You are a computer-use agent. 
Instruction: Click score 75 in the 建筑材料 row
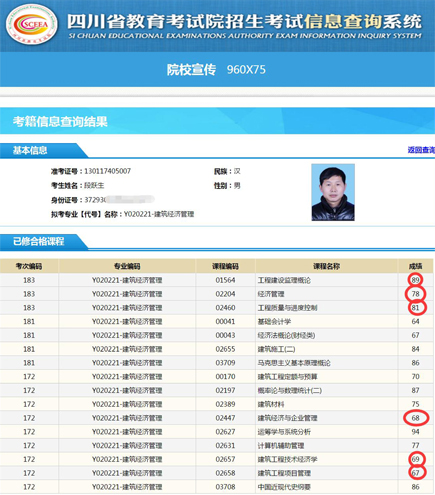coord(415,404)
